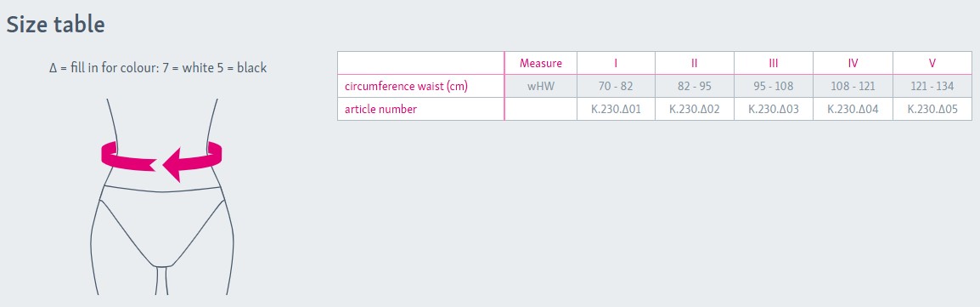The width and height of the screenshot is (980, 307).
Task: Select size IV column header
Action: pyautogui.click(x=853, y=63)
